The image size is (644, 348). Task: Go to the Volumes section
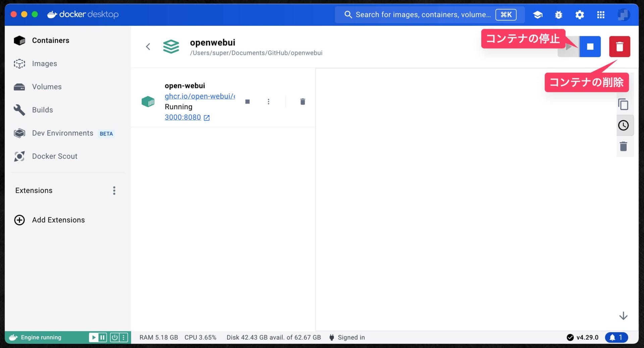click(47, 87)
